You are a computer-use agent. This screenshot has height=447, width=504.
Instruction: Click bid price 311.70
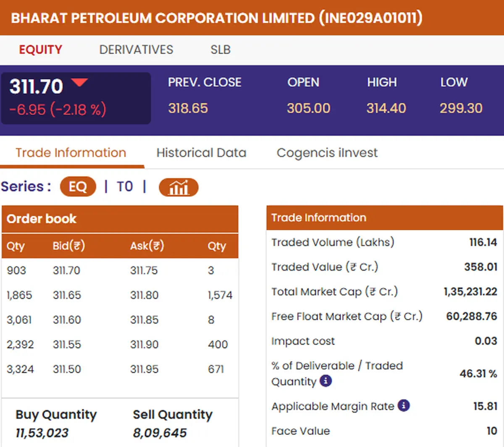[x=66, y=270]
